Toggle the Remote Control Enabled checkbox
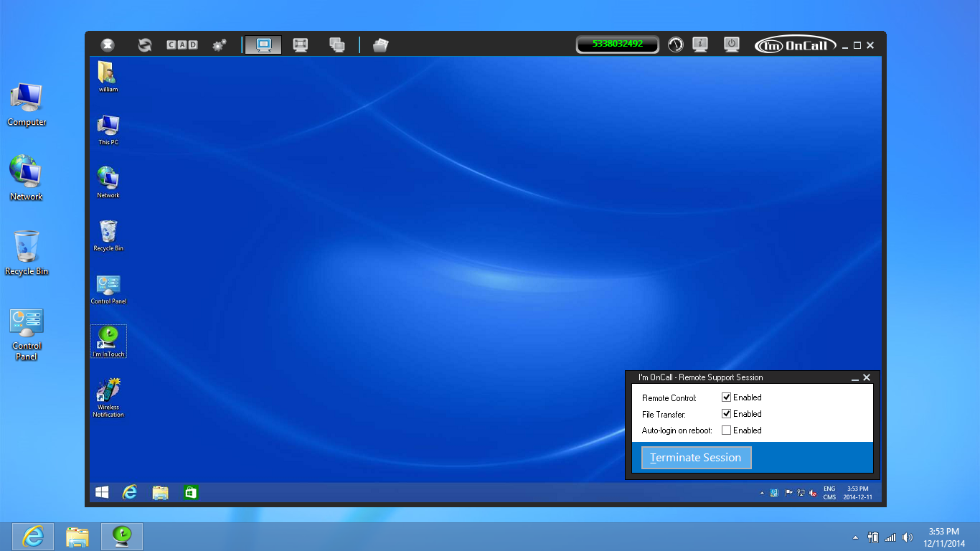This screenshot has height=551, width=980. 726,397
